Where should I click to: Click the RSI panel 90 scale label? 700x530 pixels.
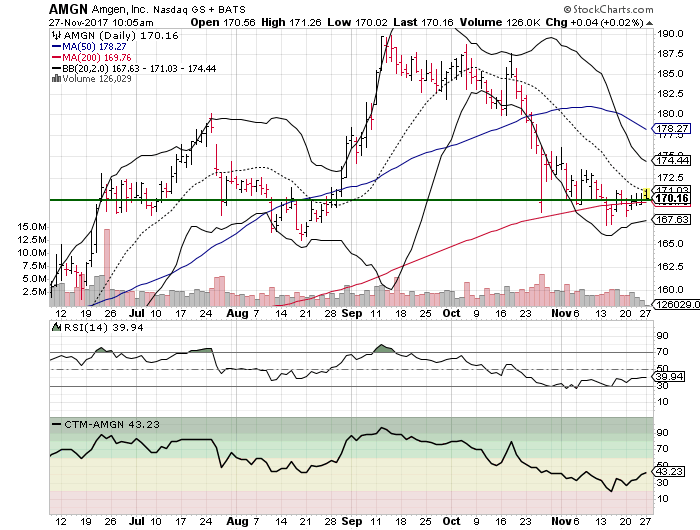(x=662, y=336)
